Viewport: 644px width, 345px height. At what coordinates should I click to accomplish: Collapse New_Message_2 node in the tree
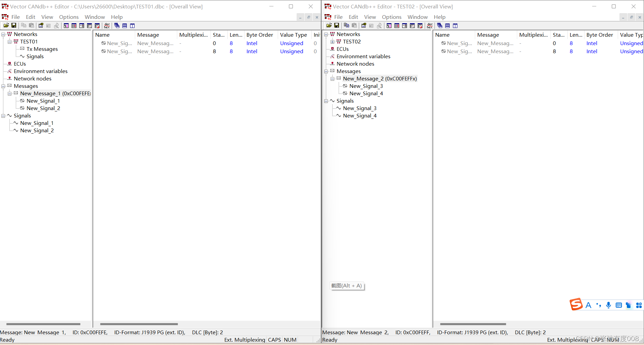[333, 79]
